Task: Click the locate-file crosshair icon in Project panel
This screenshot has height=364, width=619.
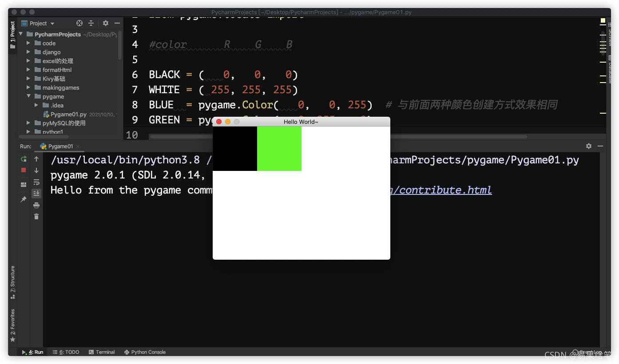Action: tap(79, 23)
